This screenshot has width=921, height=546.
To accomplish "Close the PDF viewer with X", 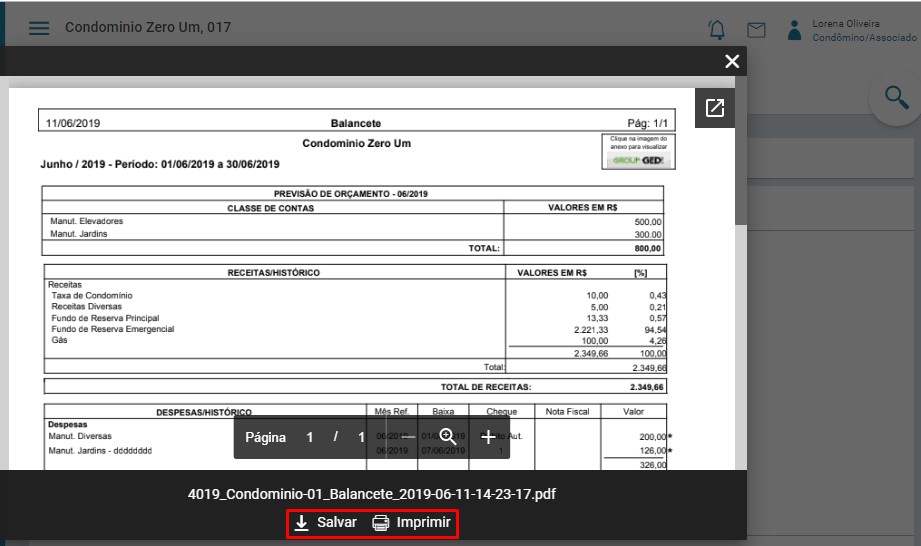I will [x=732, y=61].
